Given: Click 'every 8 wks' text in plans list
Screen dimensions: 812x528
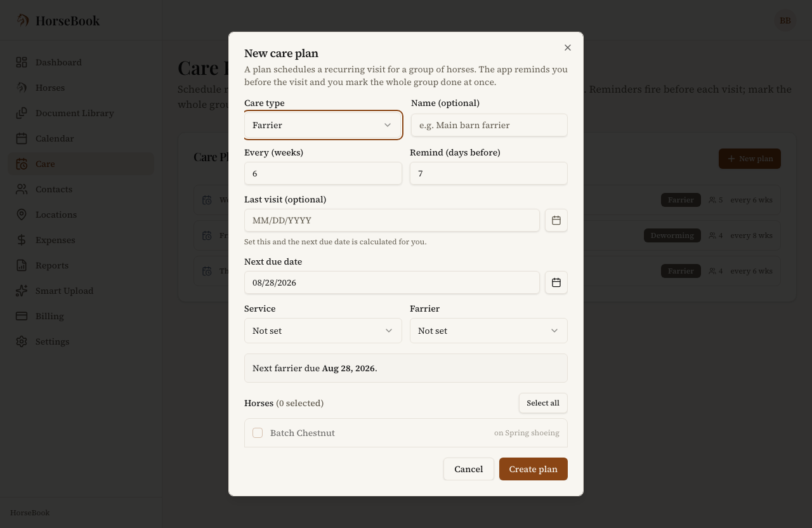Looking at the screenshot, I should pos(752,235).
